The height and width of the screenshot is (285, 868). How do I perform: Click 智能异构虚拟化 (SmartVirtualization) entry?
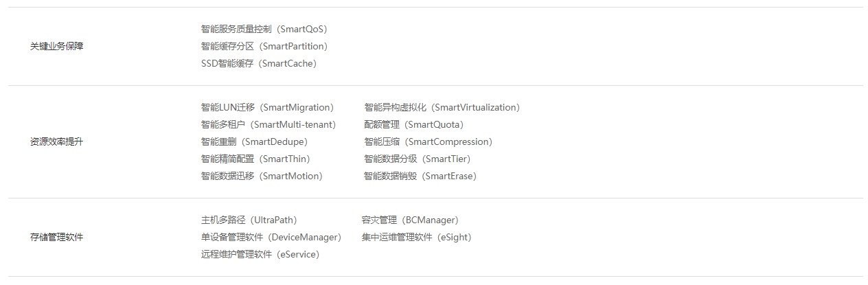pos(442,108)
